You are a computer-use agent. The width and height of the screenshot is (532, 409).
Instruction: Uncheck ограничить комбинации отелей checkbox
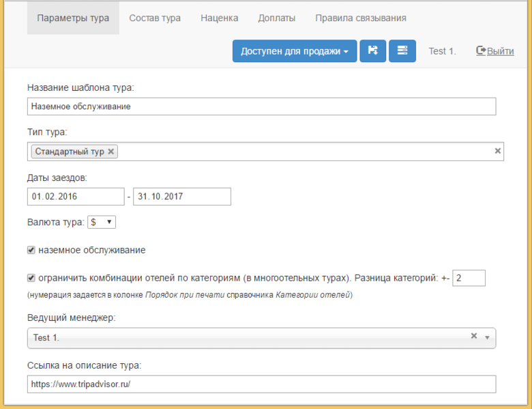click(x=31, y=278)
